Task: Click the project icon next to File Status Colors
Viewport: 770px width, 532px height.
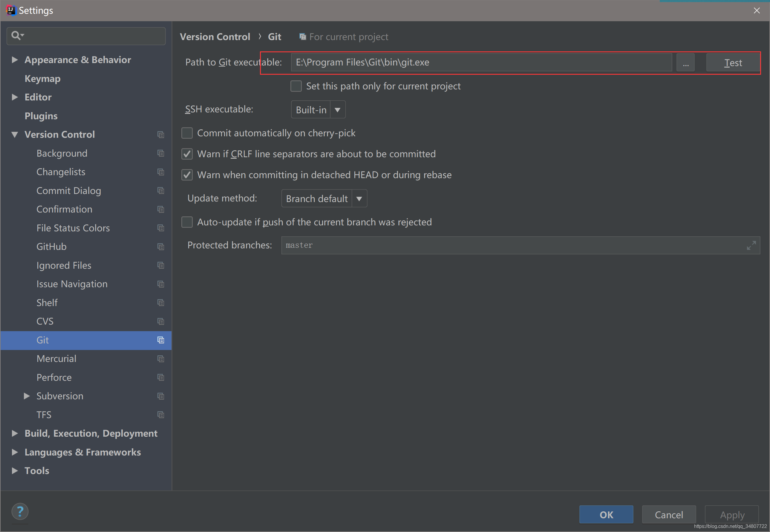Action: pos(160,228)
